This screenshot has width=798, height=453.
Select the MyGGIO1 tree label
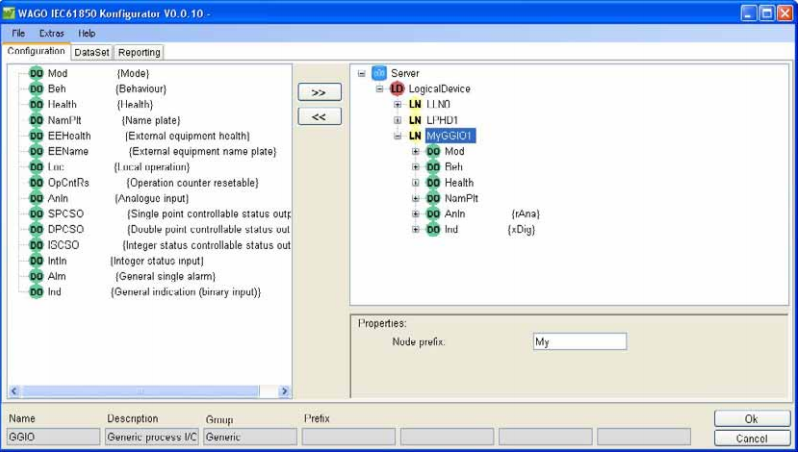(x=450, y=136)
